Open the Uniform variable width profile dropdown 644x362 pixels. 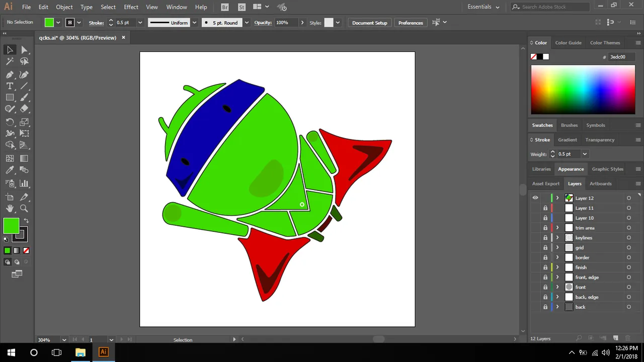pyautogui.click(x=194, y=23)
